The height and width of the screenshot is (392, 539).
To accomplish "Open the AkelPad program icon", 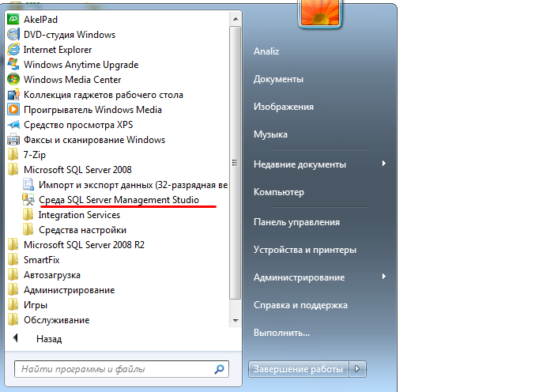I will [x=13, y=19].
